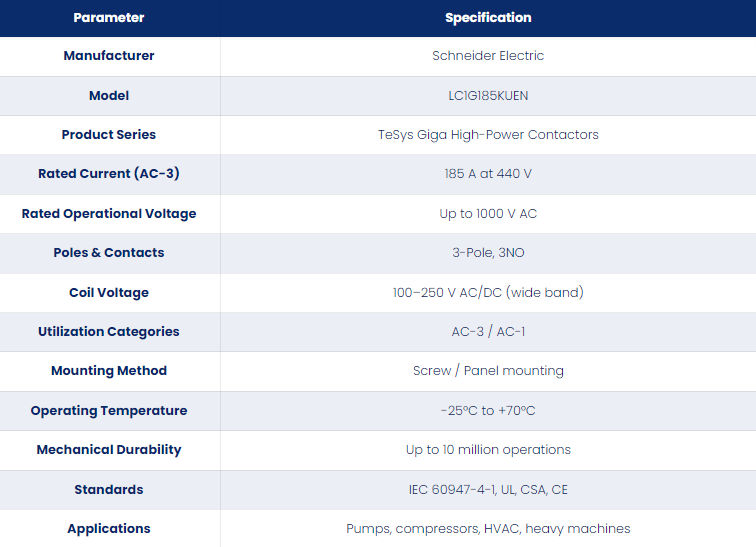Select Screw / Panel mounting text

[488, 371]
